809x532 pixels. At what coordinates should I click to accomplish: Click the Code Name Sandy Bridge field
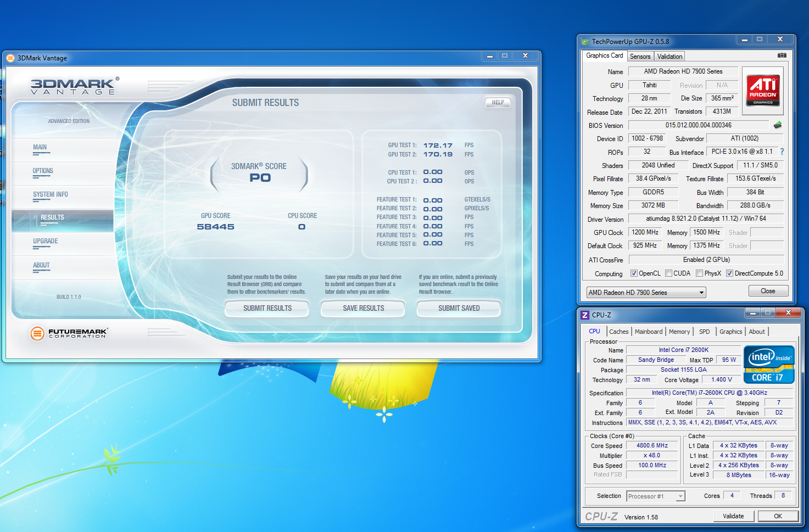pos(656,360)
